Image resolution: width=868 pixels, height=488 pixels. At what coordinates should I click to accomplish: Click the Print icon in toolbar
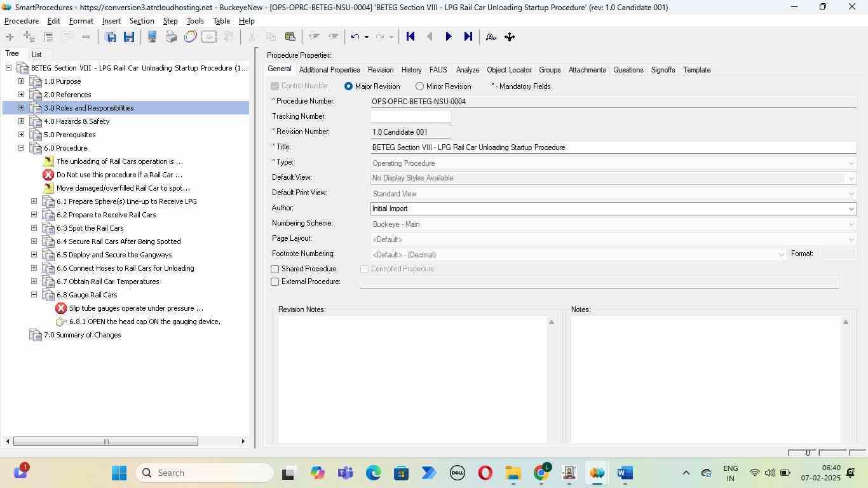point(171,37)
